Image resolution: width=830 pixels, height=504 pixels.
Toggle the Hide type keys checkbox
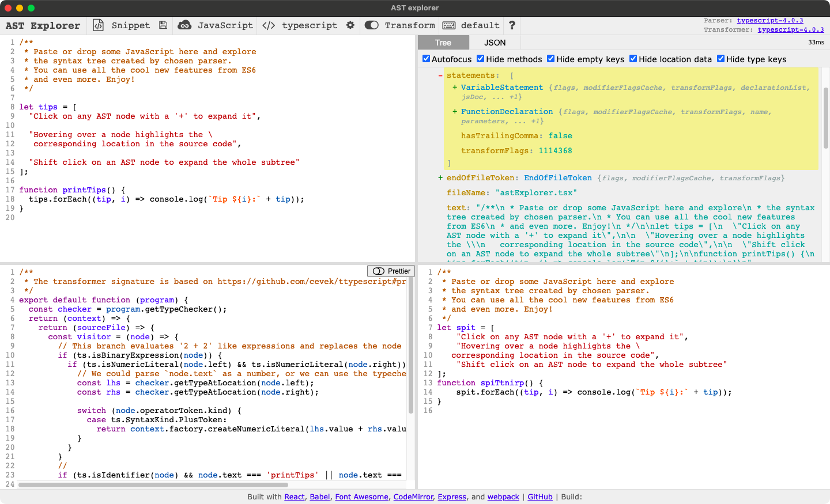click(x=721, y=59)
